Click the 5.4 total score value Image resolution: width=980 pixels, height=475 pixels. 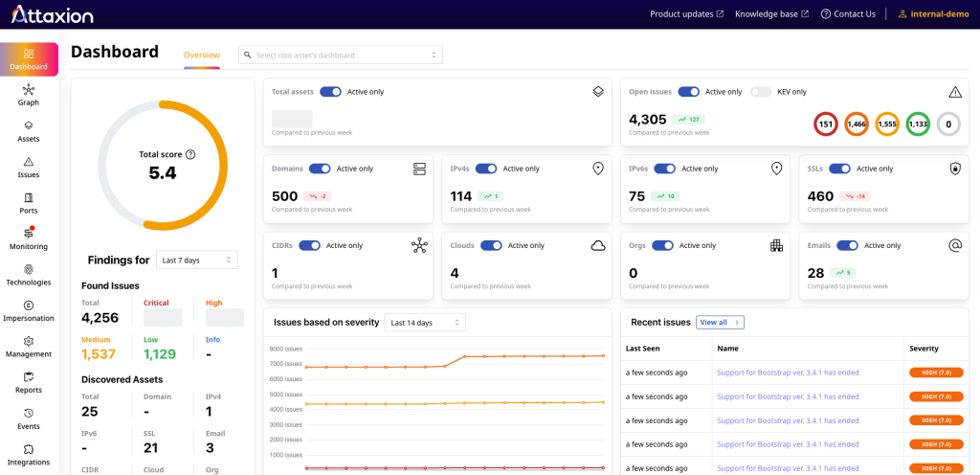click(163, 173)
